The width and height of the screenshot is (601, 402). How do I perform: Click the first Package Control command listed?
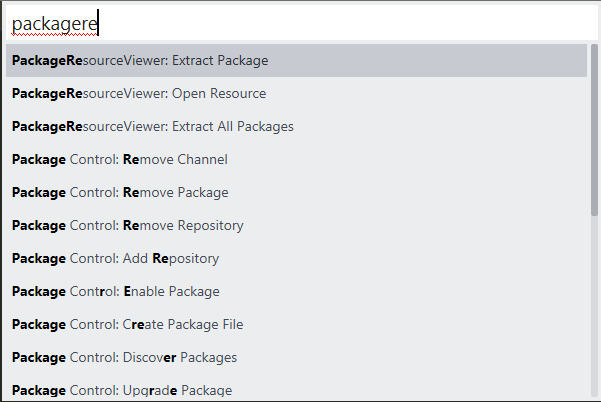(x=120, y=159)
